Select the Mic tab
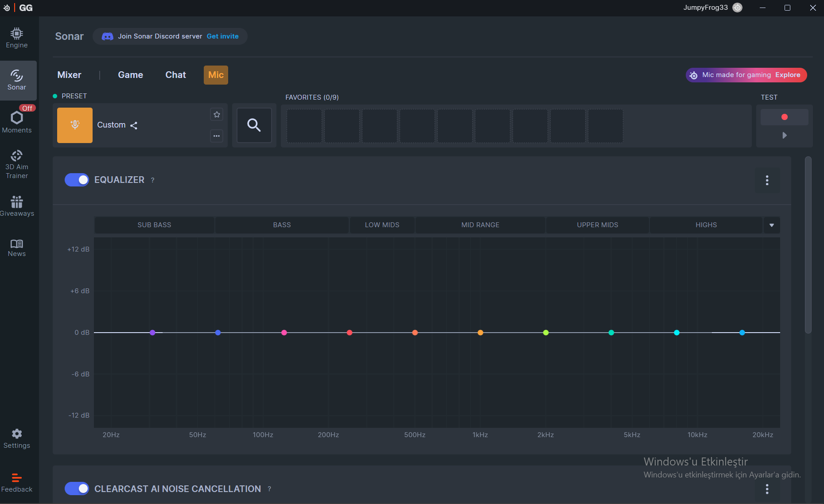The width and height of the screenshot is (824, 504). click(x=216, y=75)
